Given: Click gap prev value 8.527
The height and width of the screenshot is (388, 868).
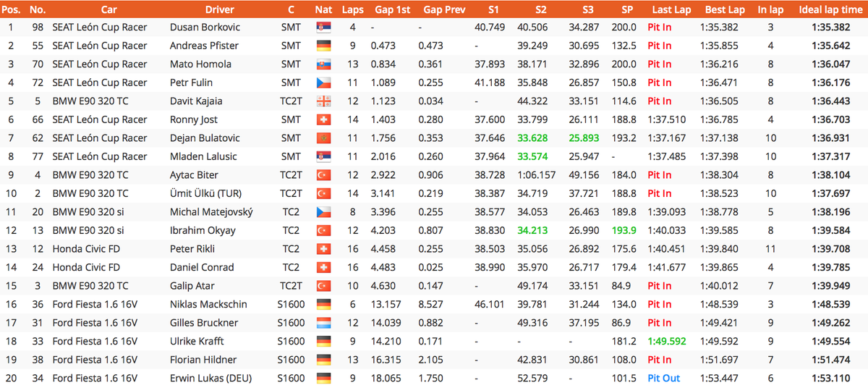Looking at the screenshot, I should tap(433, 304).
